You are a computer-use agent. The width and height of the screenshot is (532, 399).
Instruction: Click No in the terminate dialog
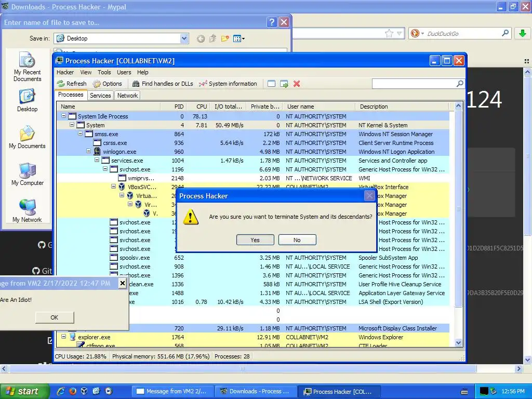pos(297,240)
